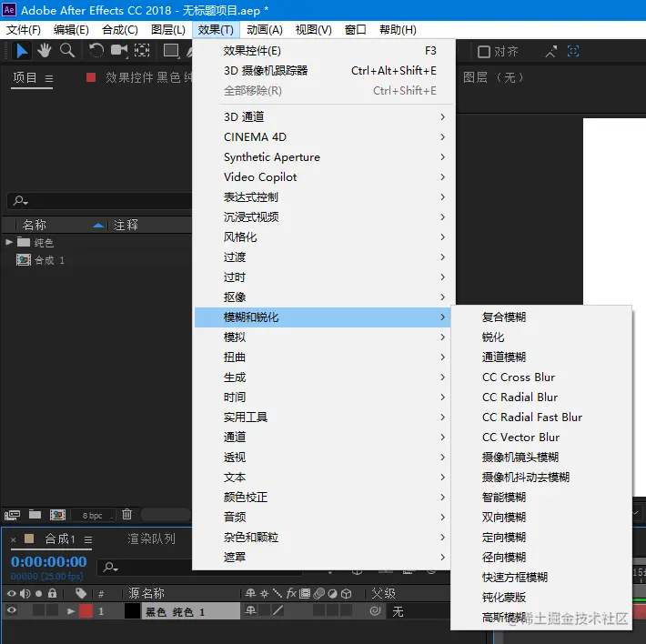Click the black solid swatch of layer 1
Image resolution: width=646 pixels, height=644 pixels.
[x=132, y=611]
